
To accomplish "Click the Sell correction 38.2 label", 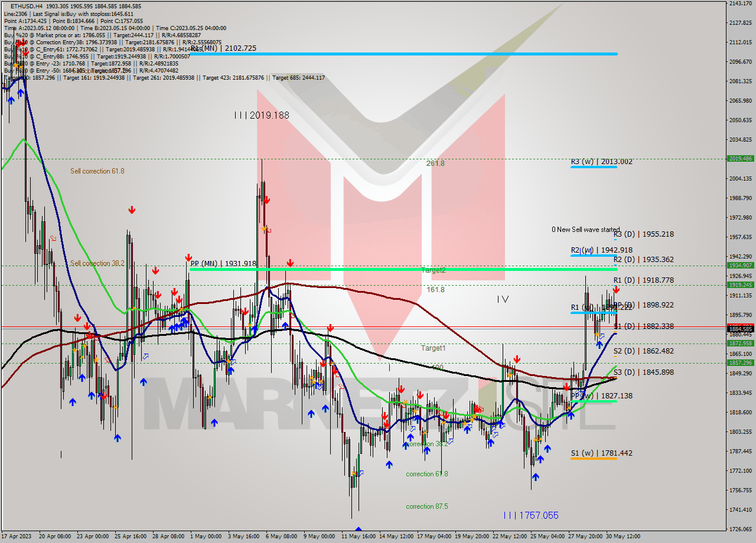I will coord(97,263).
